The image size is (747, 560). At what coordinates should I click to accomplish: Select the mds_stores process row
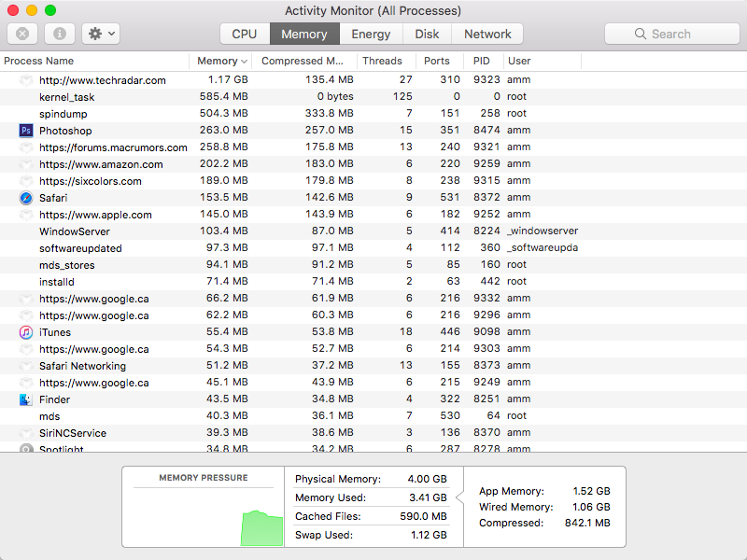point(373,265)
